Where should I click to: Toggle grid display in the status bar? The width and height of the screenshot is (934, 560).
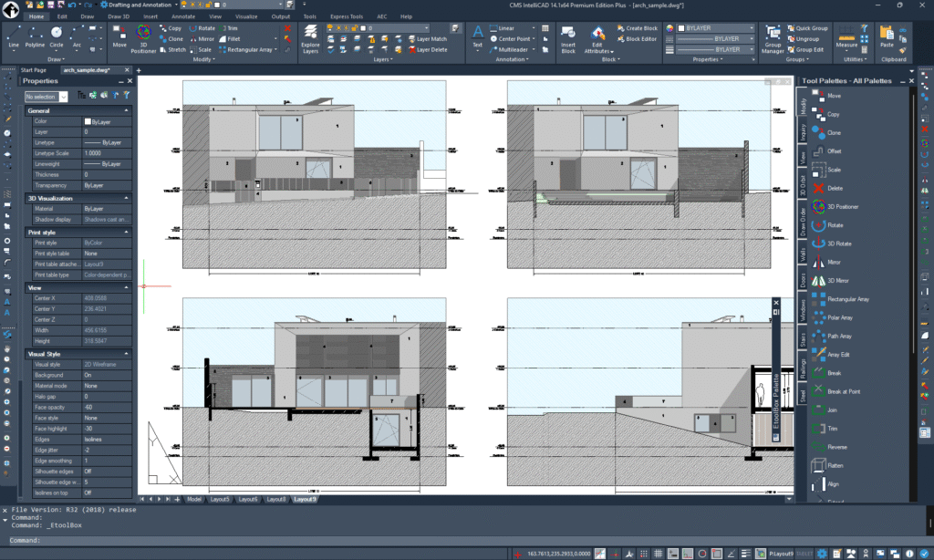pyautogui.click(x=659, y=552)
